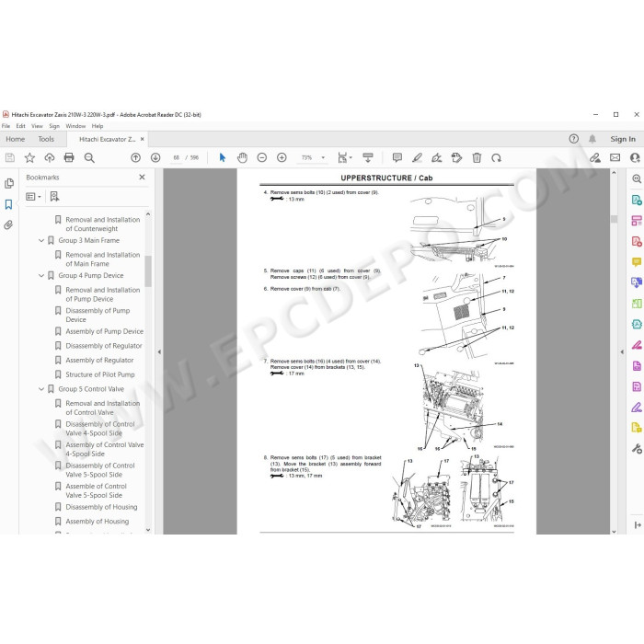Click the Save file icon

(x=10, y=157)
